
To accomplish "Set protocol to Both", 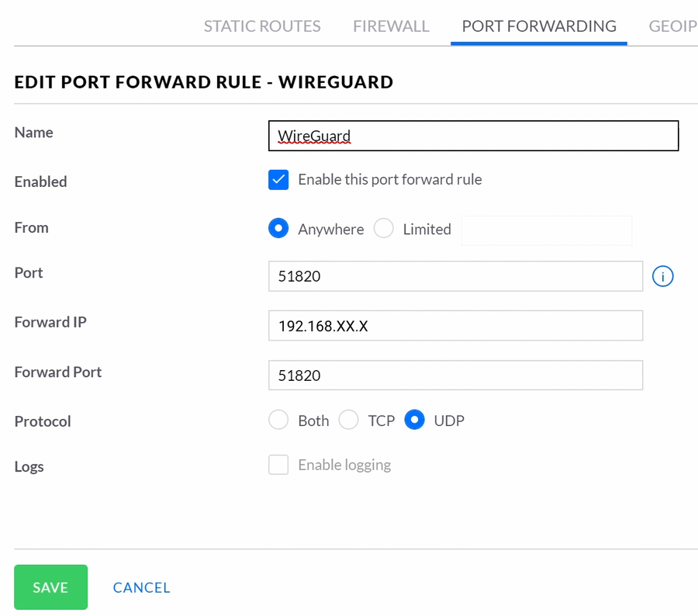I will 278,420.
